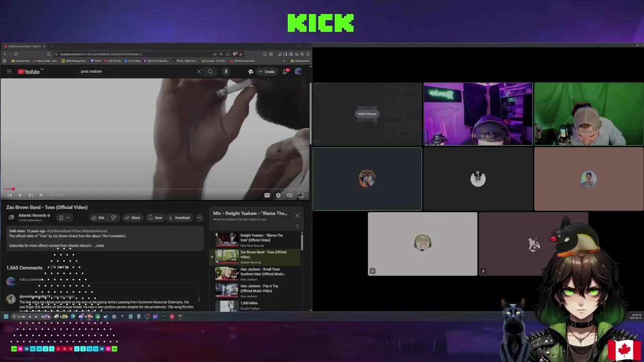Click the browser address bar URL

click(x=101, y=54)
